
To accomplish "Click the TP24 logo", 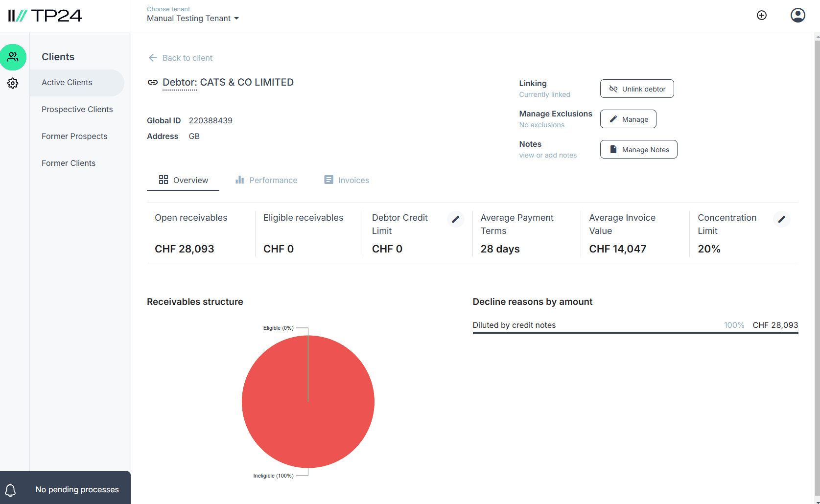I will pos(45,16).
